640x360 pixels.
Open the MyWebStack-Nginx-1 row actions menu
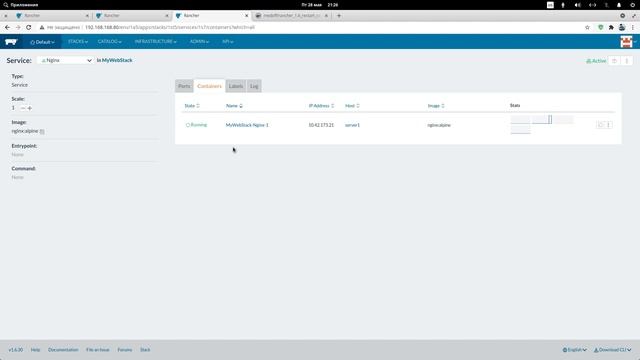[x=609, y=125]
